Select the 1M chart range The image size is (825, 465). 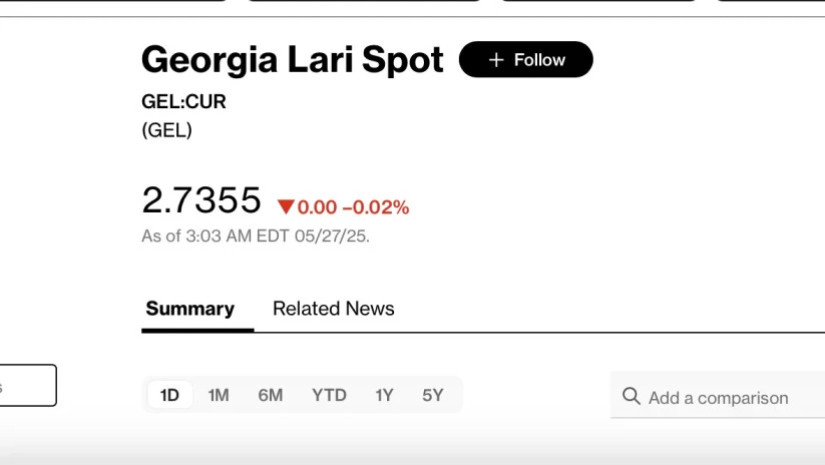point(218,395)
